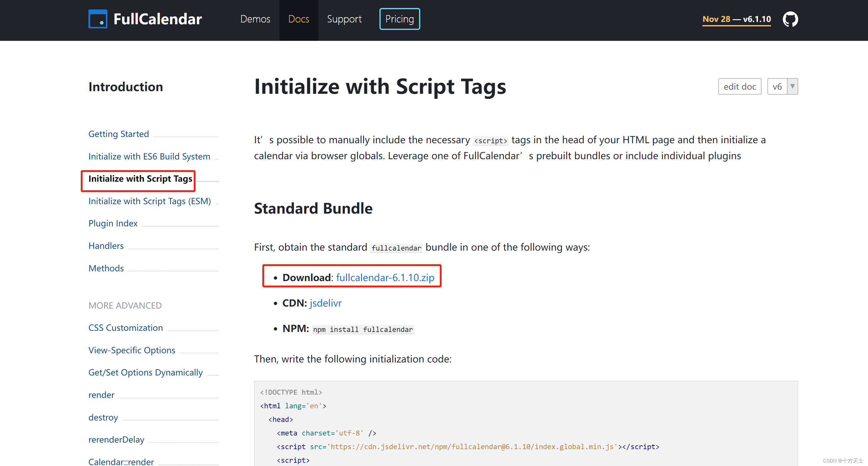Open the jsdelivr CDN link

(x=325, y=303)
